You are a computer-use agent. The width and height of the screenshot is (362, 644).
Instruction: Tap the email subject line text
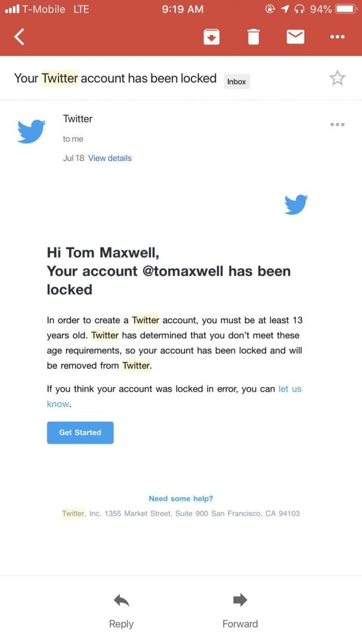tap(116, 78)
